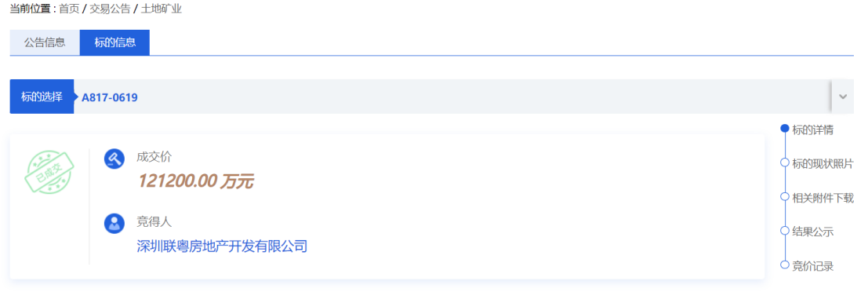This screenshot has height=292, width=868.
Task: Click the circle marker next to 相关附件下载
Action: tap(784, 197)
